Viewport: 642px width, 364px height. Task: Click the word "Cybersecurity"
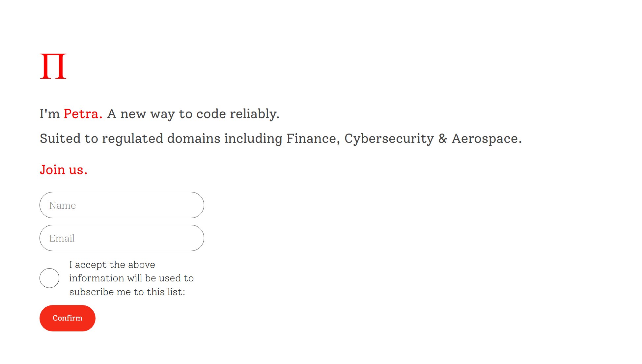389,139
